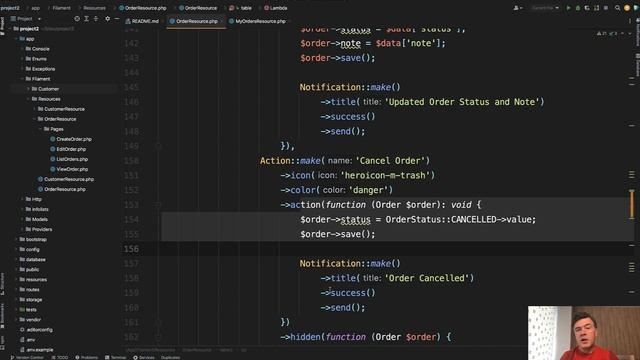Viewport: 640px width, 360px height.
Task: Click the Locate/Select Opened File icon in Project panel
Action: click(x=77, y=19)
